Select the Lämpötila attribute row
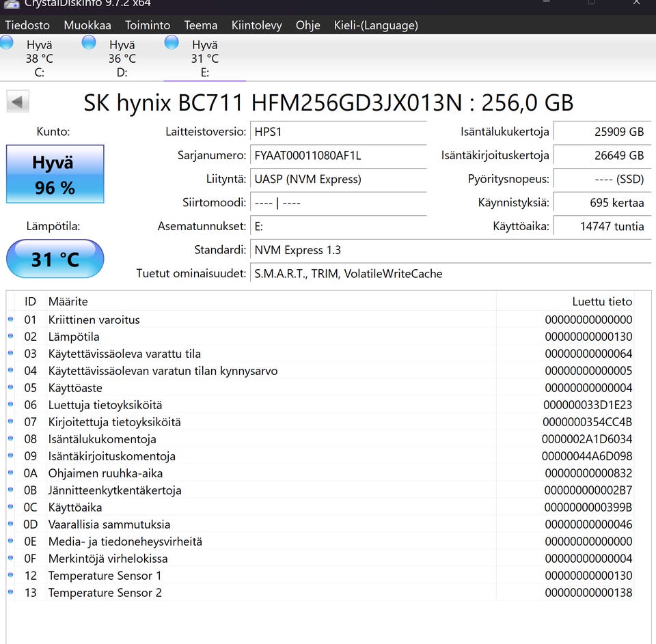This screenshot has height=644, width=656. coord(74,337)
